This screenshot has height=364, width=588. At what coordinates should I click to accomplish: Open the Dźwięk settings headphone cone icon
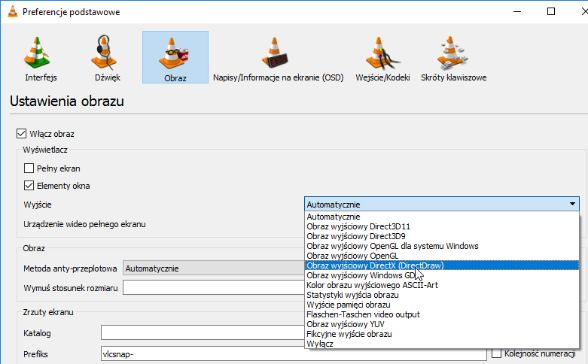pyautogui.click(x=104, y=53)
